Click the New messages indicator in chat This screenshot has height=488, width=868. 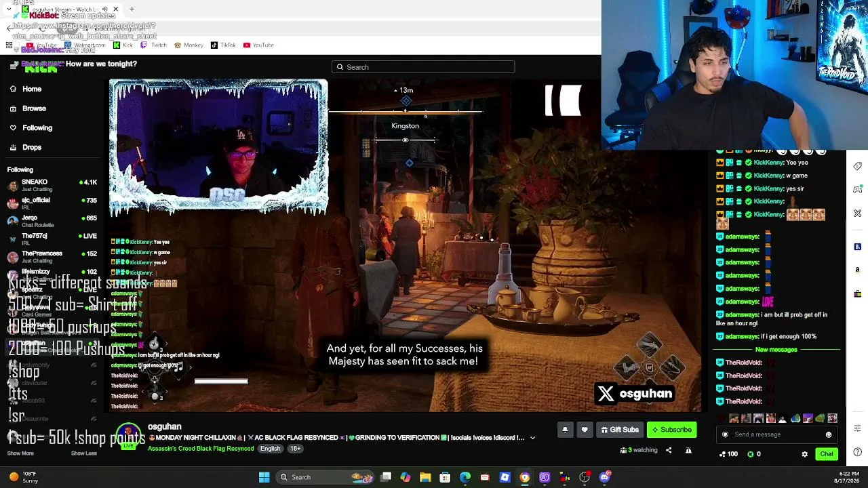click(776, 350)
